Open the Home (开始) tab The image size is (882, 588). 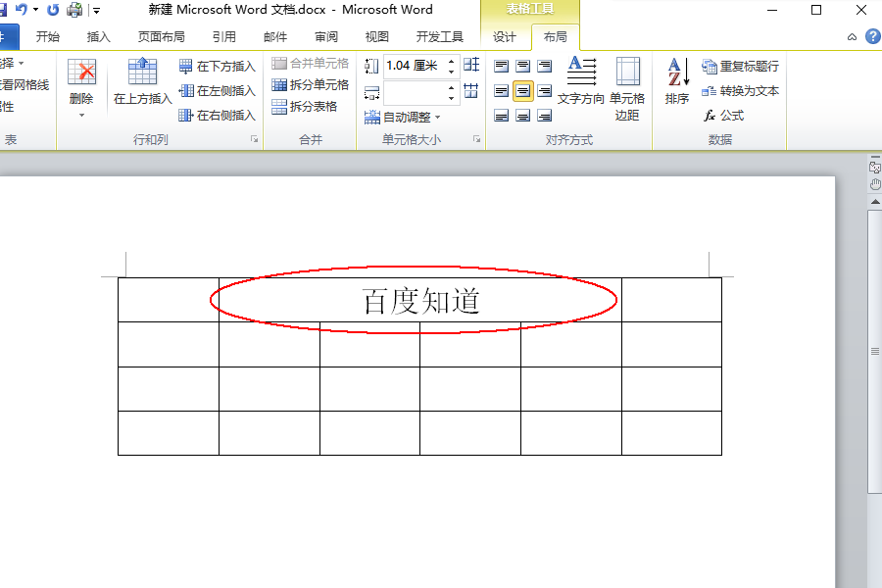tap(48, 36)
